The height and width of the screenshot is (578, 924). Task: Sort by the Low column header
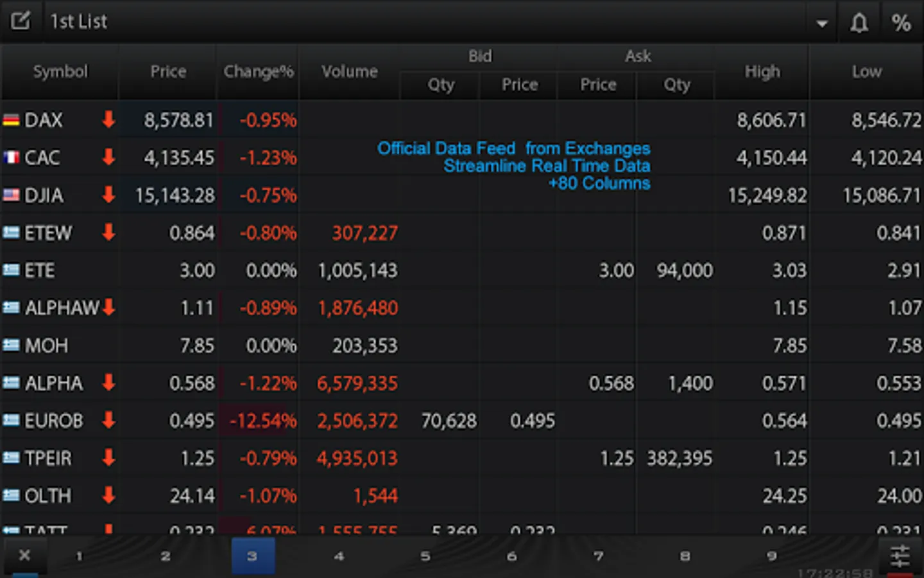866,71
